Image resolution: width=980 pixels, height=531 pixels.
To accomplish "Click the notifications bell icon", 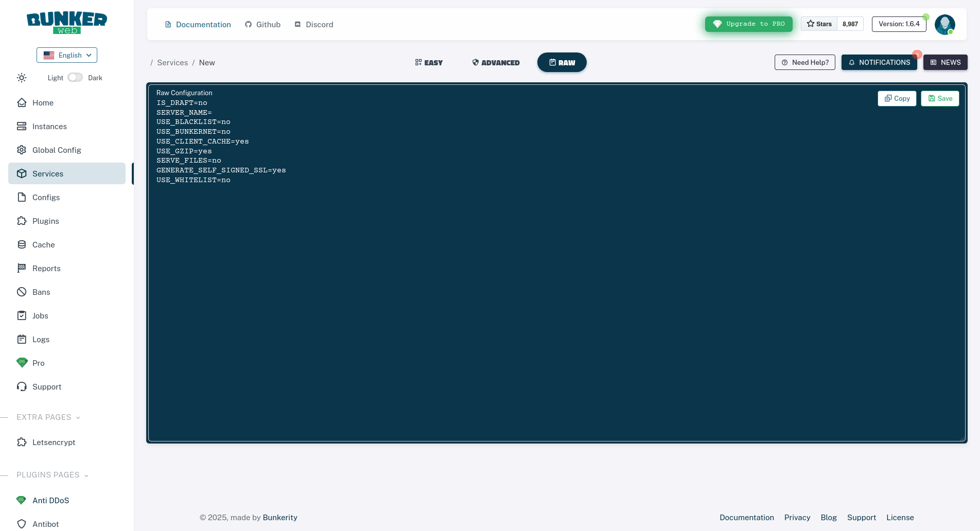I will [852, 62].
